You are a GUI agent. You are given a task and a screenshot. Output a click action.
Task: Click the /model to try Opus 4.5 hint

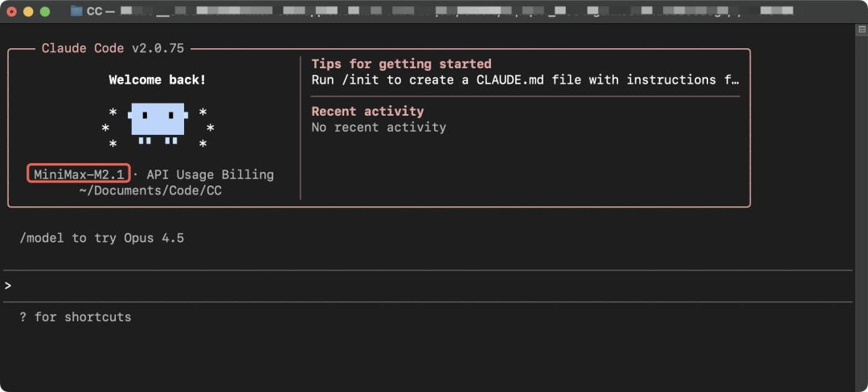coord(102,238)
